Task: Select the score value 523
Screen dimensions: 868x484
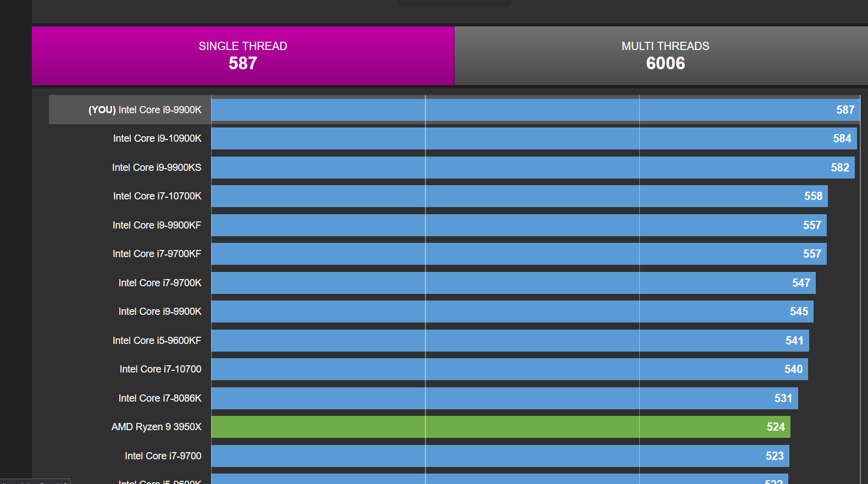Action: [x=775, y=456]
